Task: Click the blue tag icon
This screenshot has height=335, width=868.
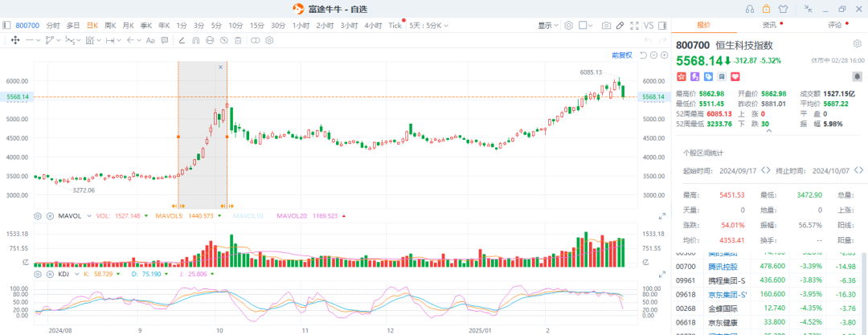Action: (x=708, y=76)
